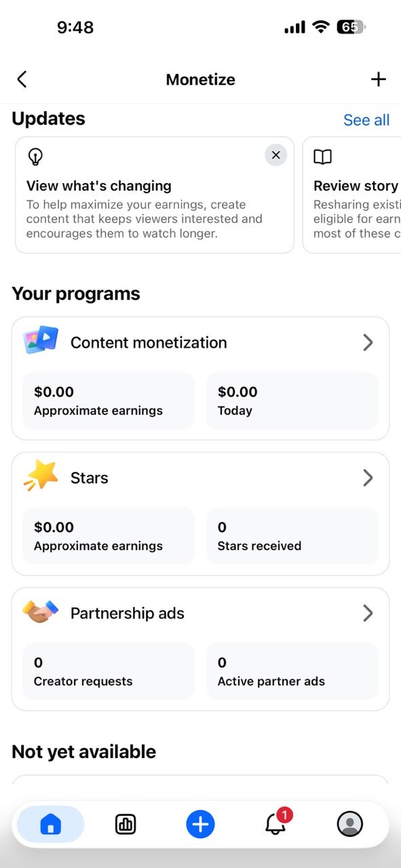
Task: Expand the Content monetization chevron
Action: (368, 342)
